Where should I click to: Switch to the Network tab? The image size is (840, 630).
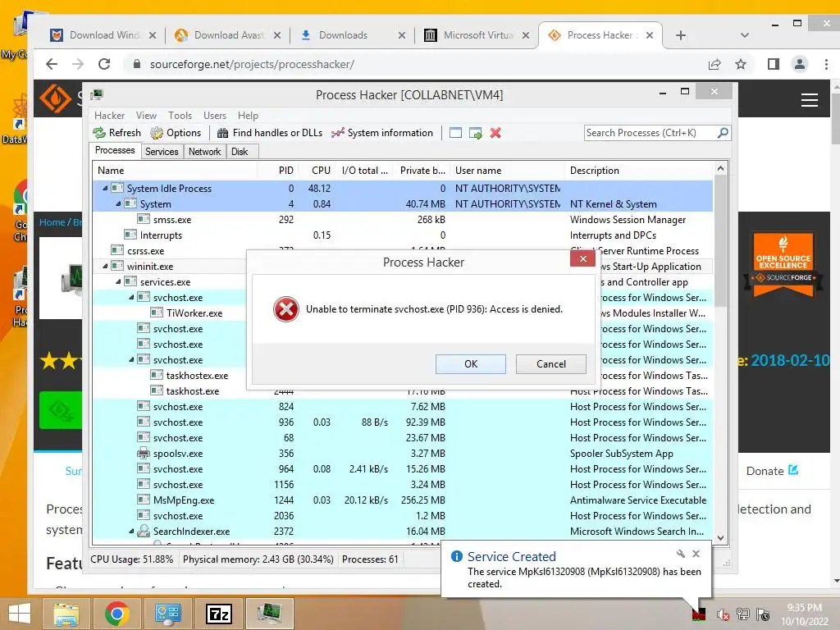pos(204,152)
